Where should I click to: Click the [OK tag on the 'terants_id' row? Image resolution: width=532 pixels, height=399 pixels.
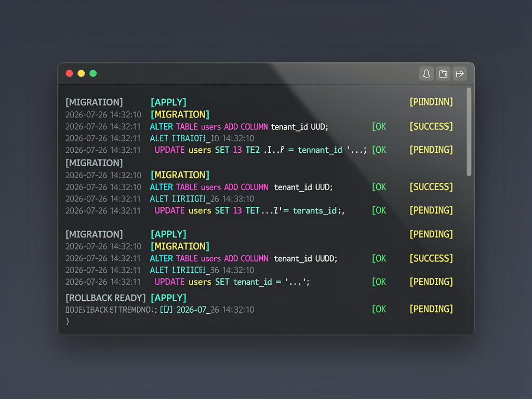[x=379, y=210]
